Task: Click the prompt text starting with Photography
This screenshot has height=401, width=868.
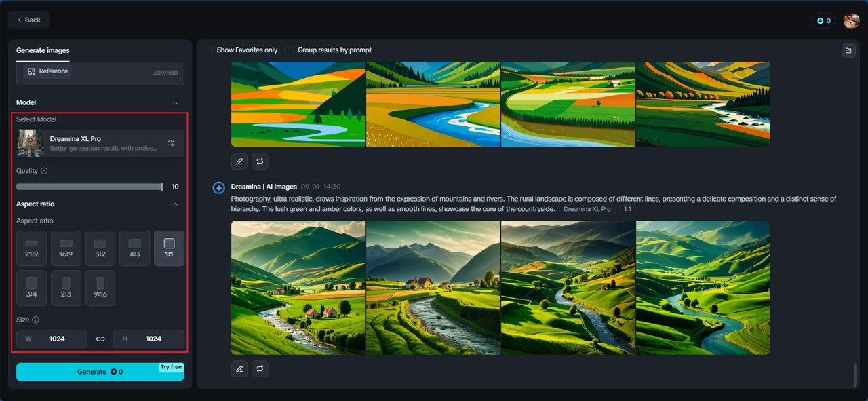Action: click(x=534, y=204)
